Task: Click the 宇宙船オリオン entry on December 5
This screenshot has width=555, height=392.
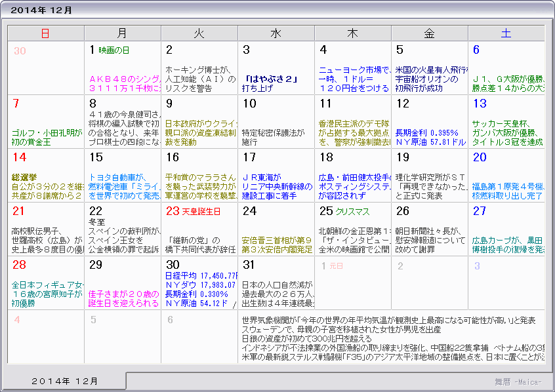Action: 432,79
